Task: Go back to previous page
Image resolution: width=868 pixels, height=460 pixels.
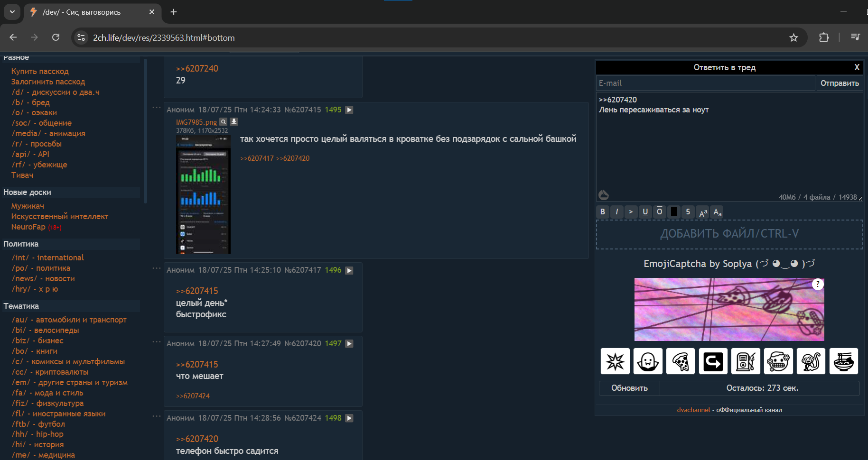Action: (13, 37)
